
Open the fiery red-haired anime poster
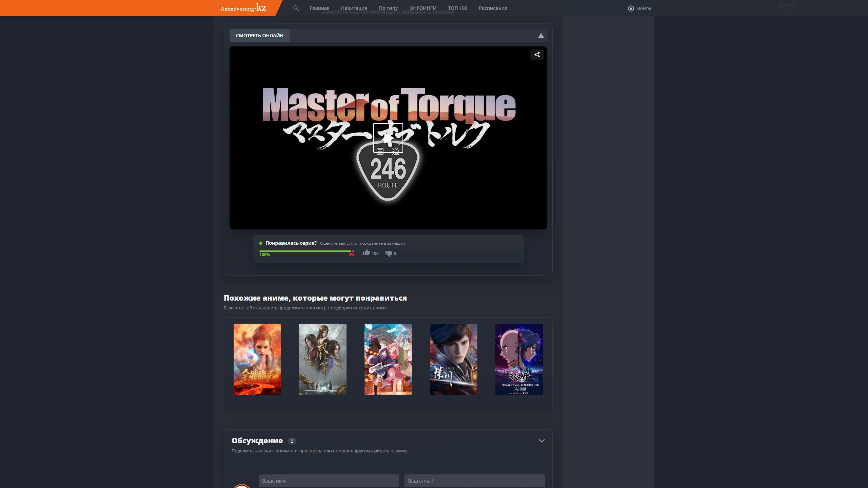point(257,359)
